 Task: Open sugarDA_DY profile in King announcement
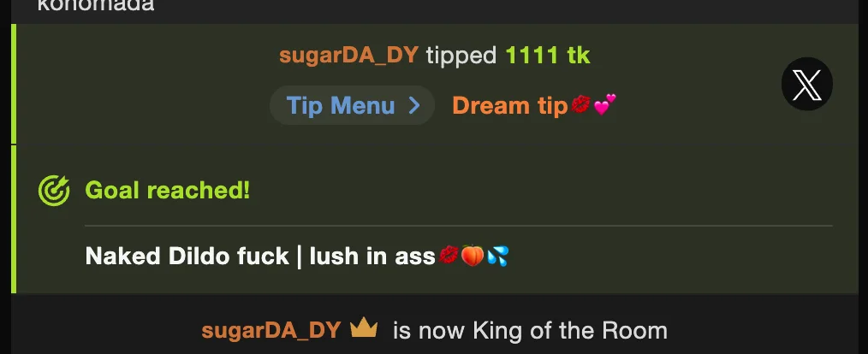(x=271, y=331)
